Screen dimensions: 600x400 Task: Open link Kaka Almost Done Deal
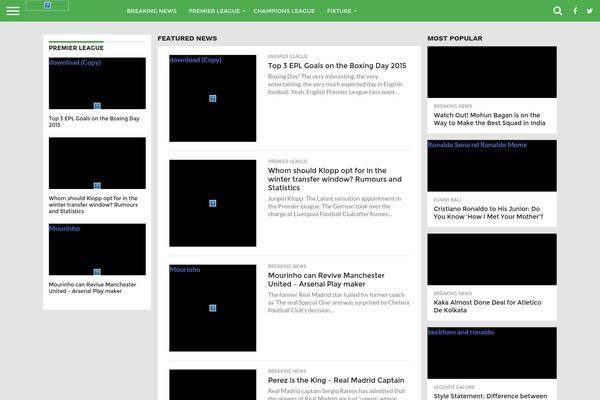[x=487, y=306]
